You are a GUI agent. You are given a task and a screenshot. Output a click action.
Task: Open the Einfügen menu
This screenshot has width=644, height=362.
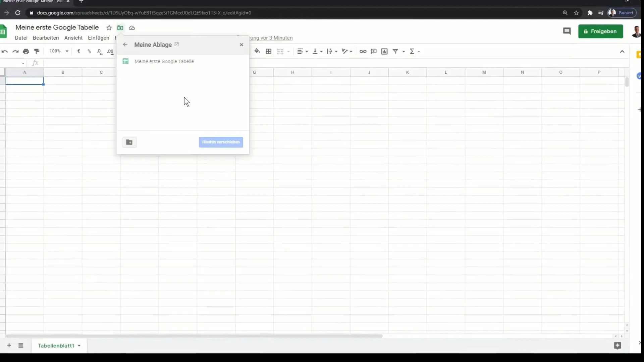(x=99, y=38)
